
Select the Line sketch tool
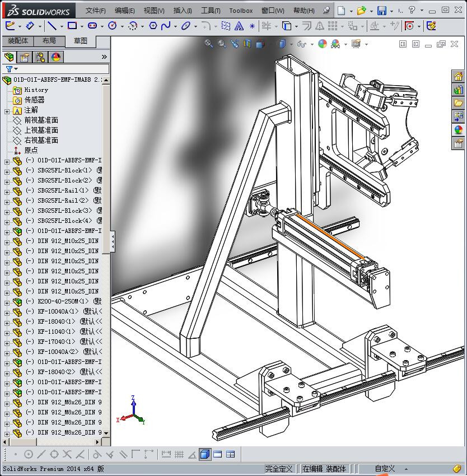pyautogui.click(x=52, y=26)
